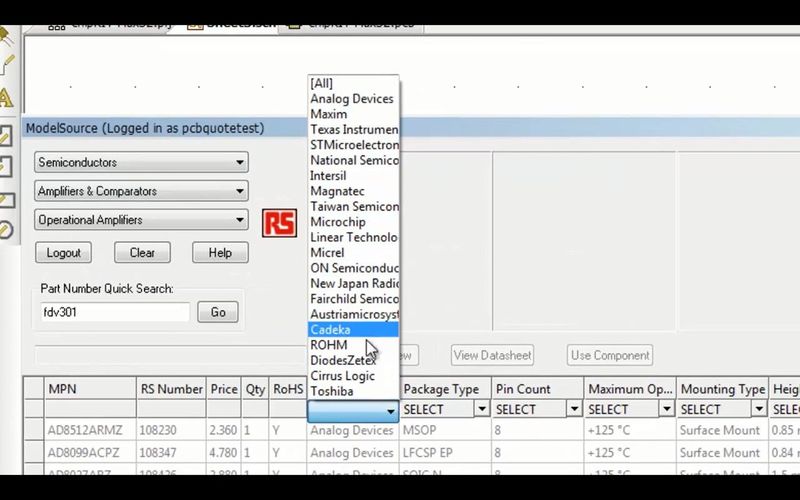
Task: Click RS Number 108230 cell
Action: pos(171,430)
